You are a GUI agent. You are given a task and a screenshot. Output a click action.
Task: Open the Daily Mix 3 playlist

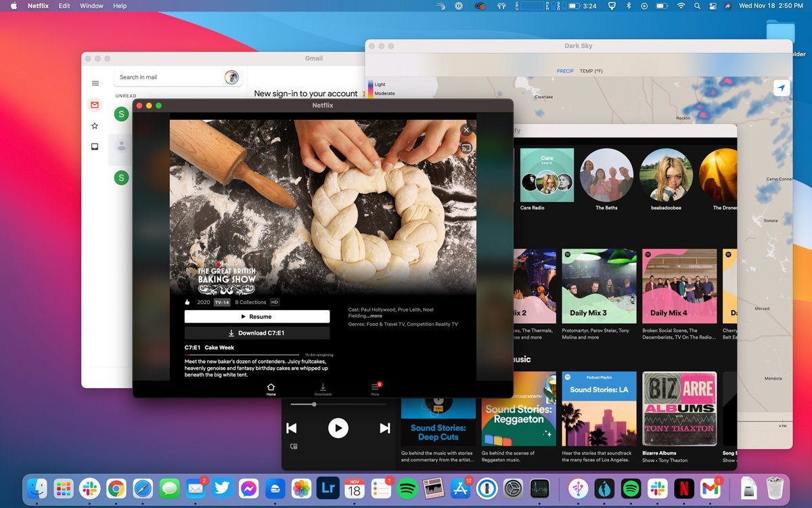[600, 286]
